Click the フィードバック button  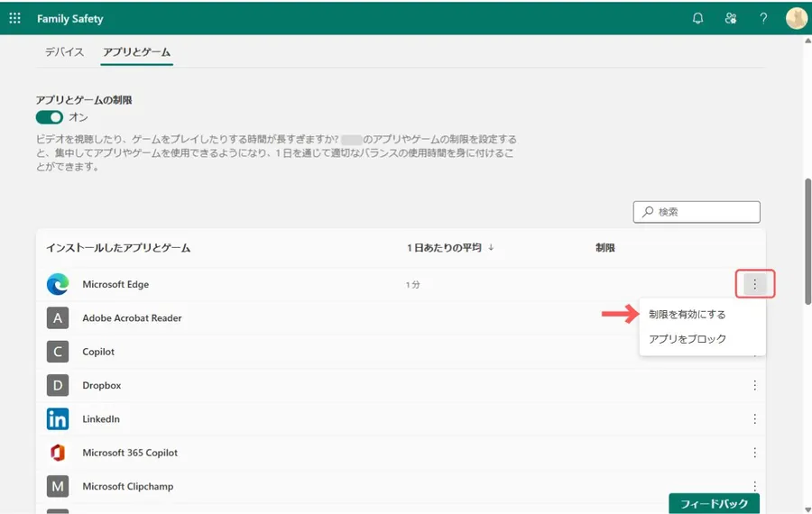pos(714,503)
